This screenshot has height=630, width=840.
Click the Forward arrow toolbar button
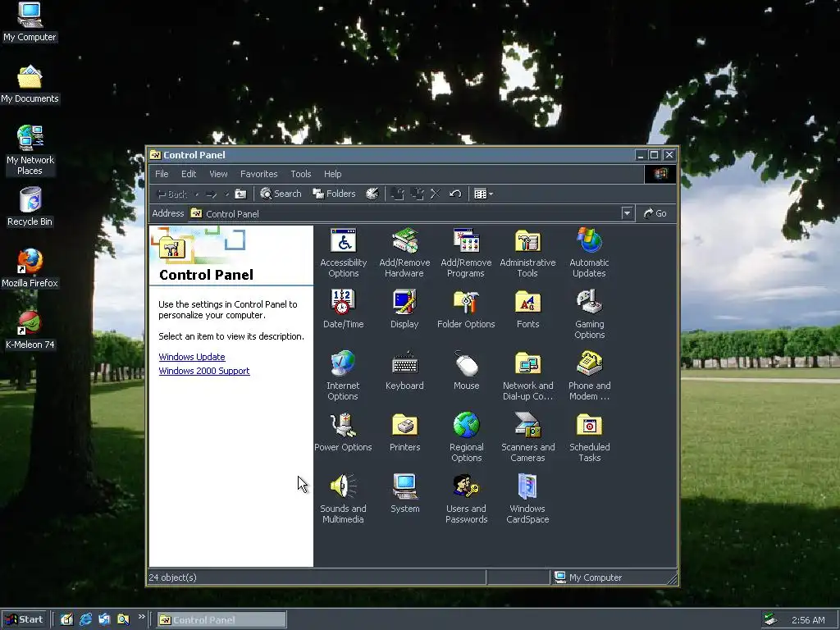tap(211, 194)
